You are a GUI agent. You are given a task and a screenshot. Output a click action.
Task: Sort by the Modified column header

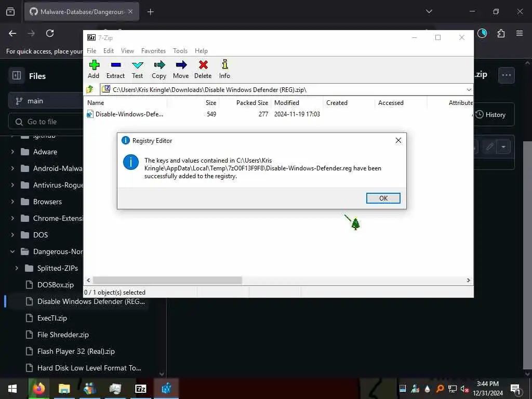click(297, 103)
